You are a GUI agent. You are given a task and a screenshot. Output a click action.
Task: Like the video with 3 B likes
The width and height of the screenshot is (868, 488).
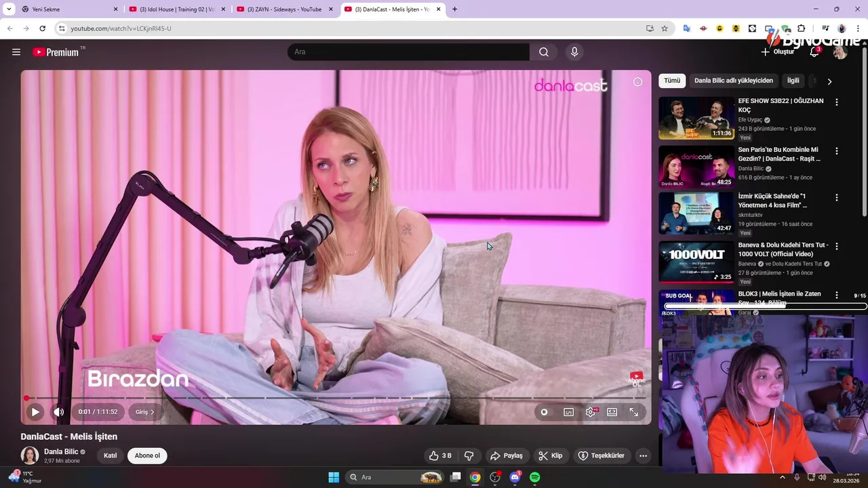440,455
